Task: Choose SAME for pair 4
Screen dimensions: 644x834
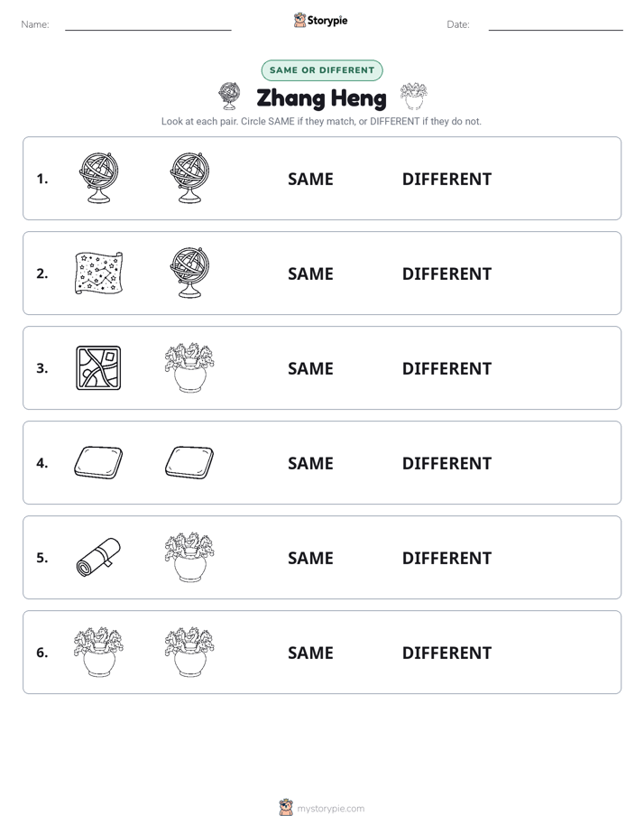Action: 310,463
